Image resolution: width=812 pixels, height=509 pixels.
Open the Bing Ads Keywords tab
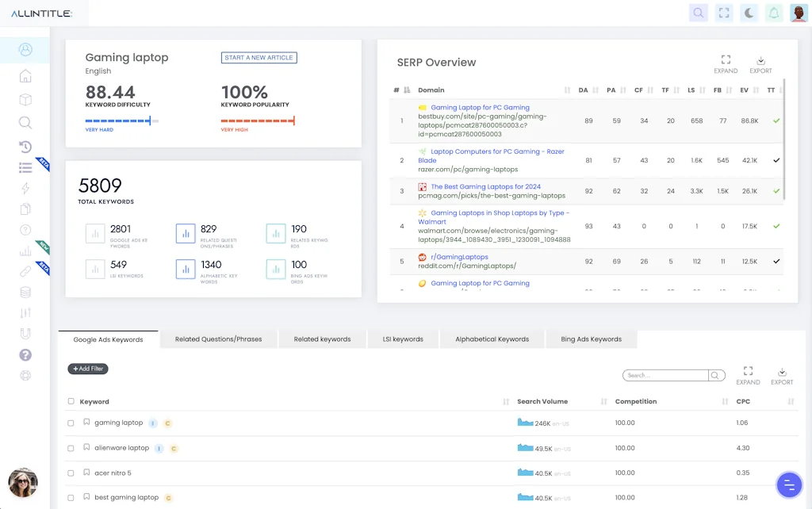coord(591,339)
